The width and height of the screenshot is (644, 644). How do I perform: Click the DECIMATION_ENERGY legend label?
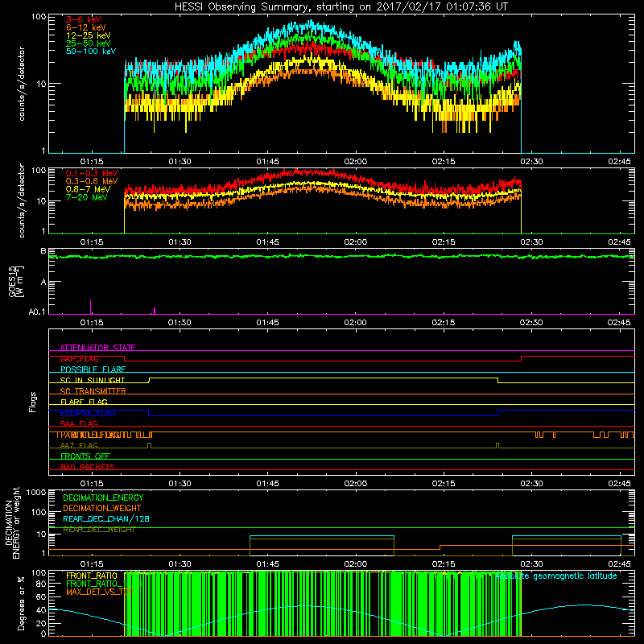tap(103, 497)
